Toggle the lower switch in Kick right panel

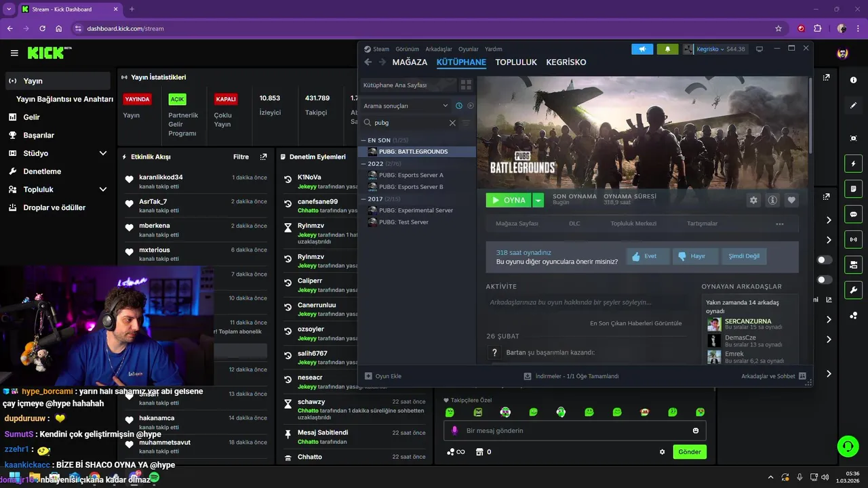coord(825,280)
